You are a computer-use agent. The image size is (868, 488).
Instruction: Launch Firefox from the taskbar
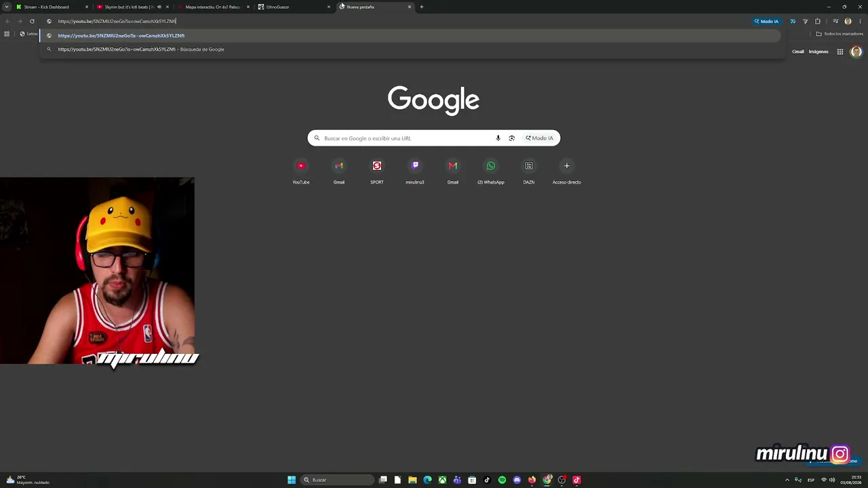(532, 480)
